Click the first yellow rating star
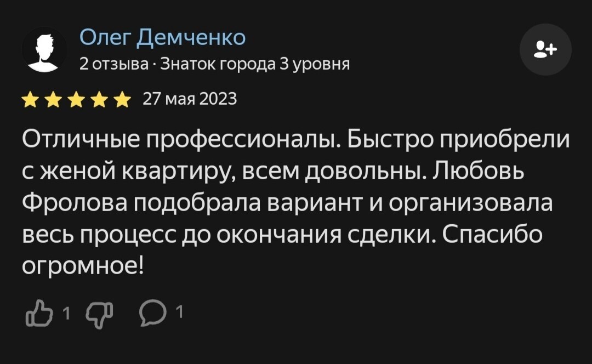The height and width of the screenshot is (364, 592). tap(31, 100)
